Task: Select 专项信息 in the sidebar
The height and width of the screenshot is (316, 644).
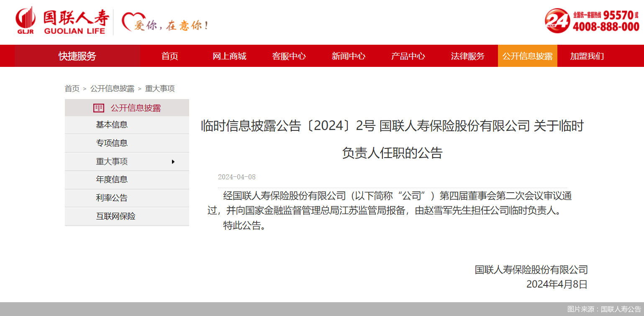Action: pos(127,143)
